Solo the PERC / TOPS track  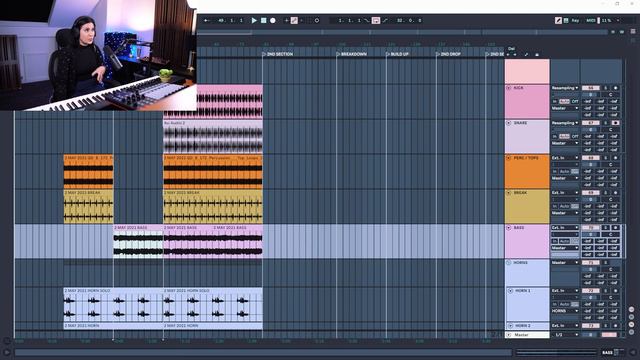606,158
